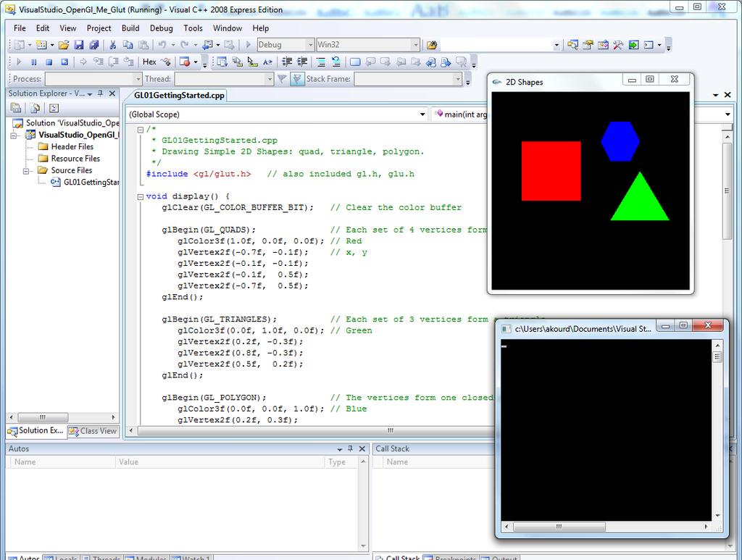Image resolution: width=742 pixels, height=560 pixels.
Task: Click the Undo arrow icon
Action: [x=162, y=45]
